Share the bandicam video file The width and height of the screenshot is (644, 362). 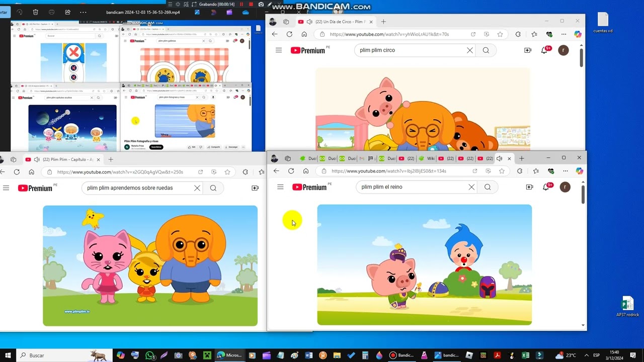coord(67,12)
